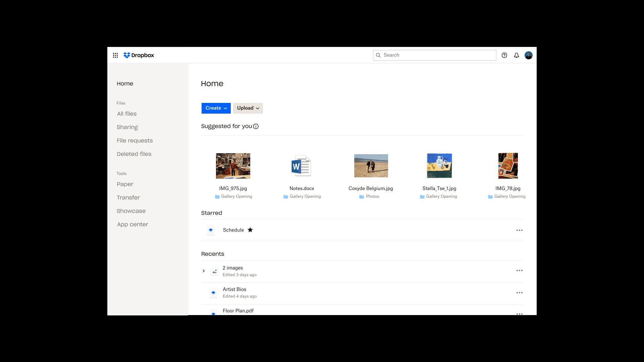Open the Upload dropdown

(x=248, y=108)
